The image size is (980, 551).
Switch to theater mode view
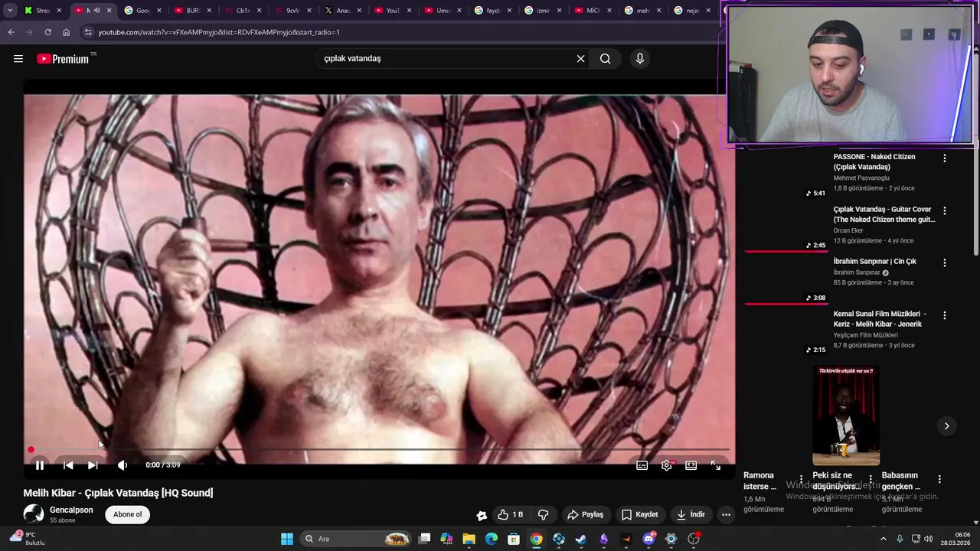tap(691, 465)
